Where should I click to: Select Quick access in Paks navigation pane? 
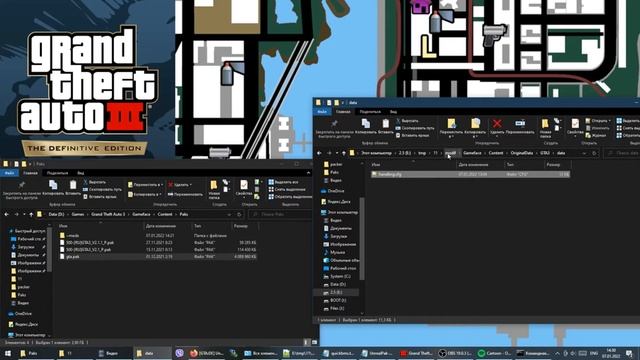point(27,231)
